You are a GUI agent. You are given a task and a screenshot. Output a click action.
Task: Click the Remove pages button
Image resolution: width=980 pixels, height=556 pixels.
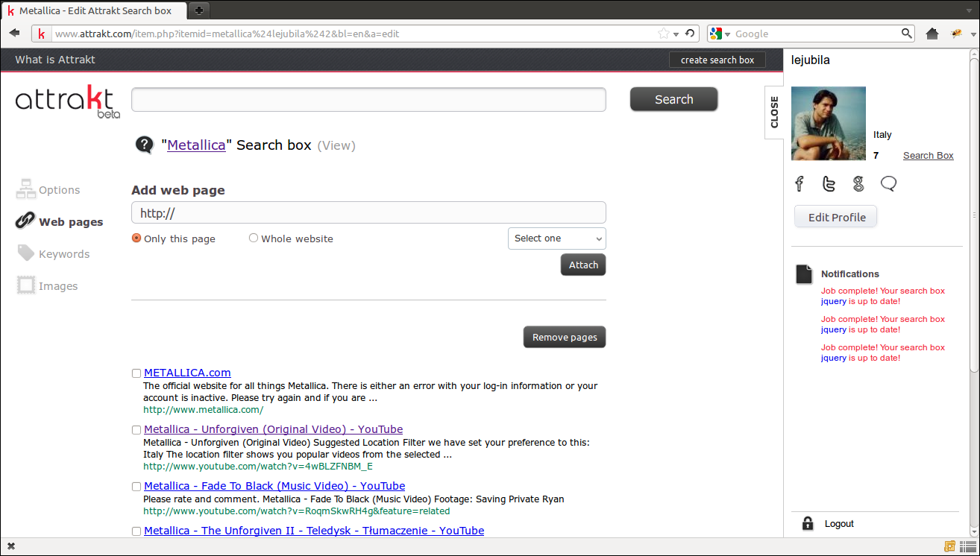pos(565,337)
